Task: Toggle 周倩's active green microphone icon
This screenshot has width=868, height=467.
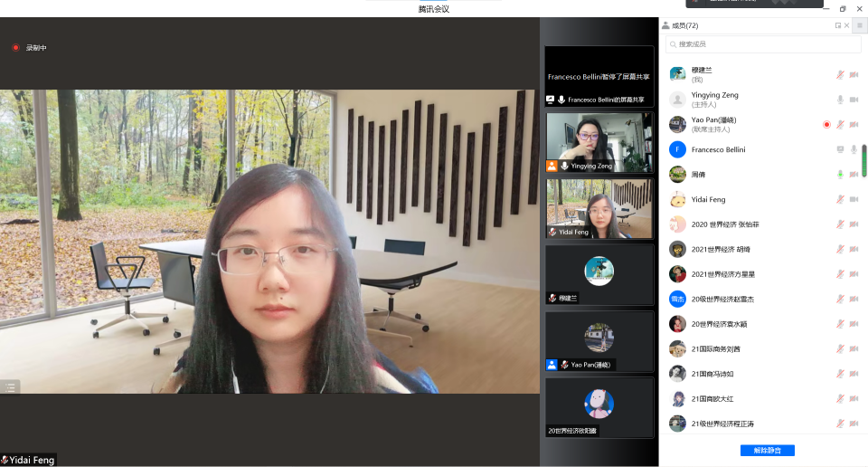Action: pos(840,174)
